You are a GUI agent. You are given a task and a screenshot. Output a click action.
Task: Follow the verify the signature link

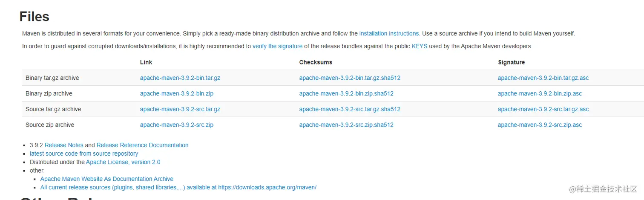(277, 46)
